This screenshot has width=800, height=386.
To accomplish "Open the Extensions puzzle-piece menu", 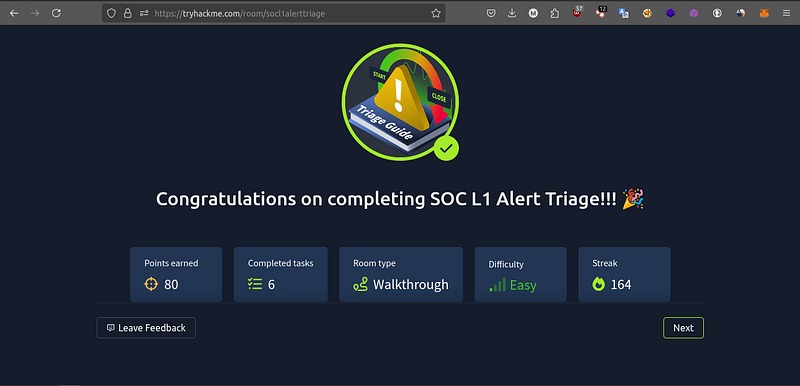I will click(555, 14).
